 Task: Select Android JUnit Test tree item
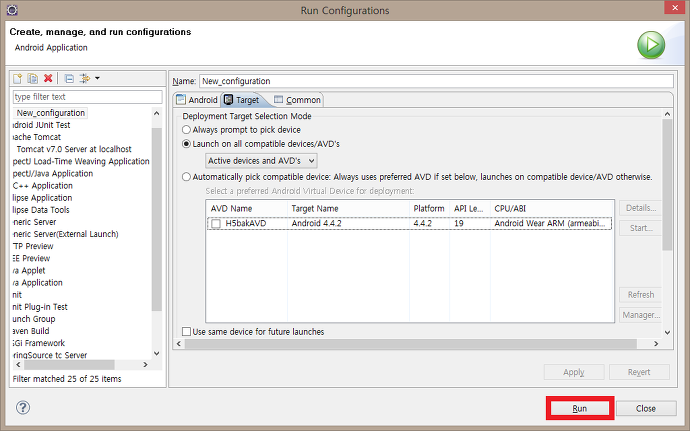pos(41,125)
